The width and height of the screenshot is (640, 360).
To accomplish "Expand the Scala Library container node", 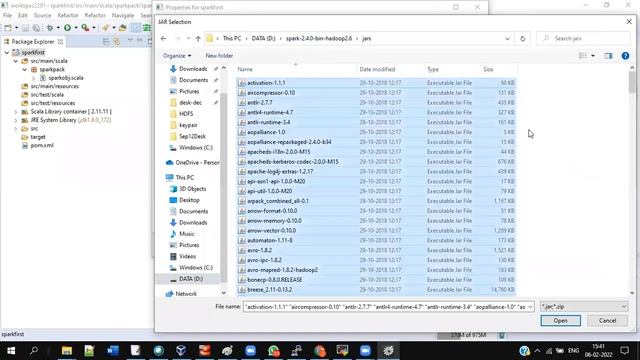I will pos(16,112).
